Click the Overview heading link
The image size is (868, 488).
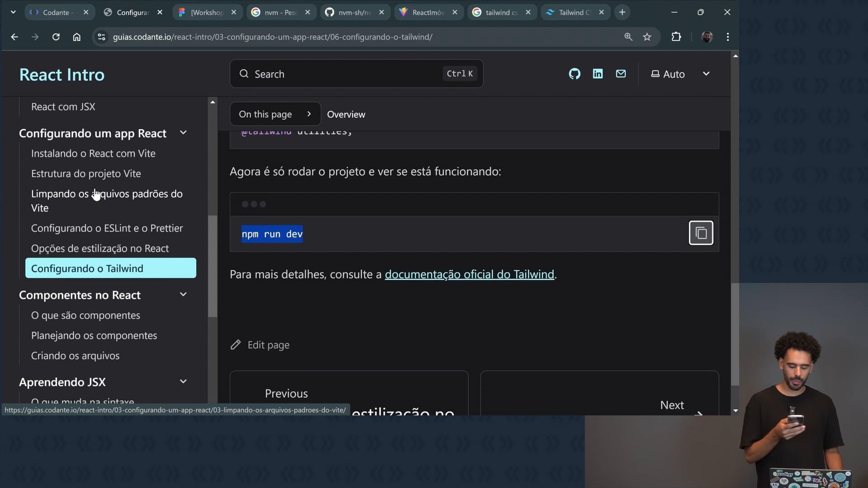tap(346, 114)
